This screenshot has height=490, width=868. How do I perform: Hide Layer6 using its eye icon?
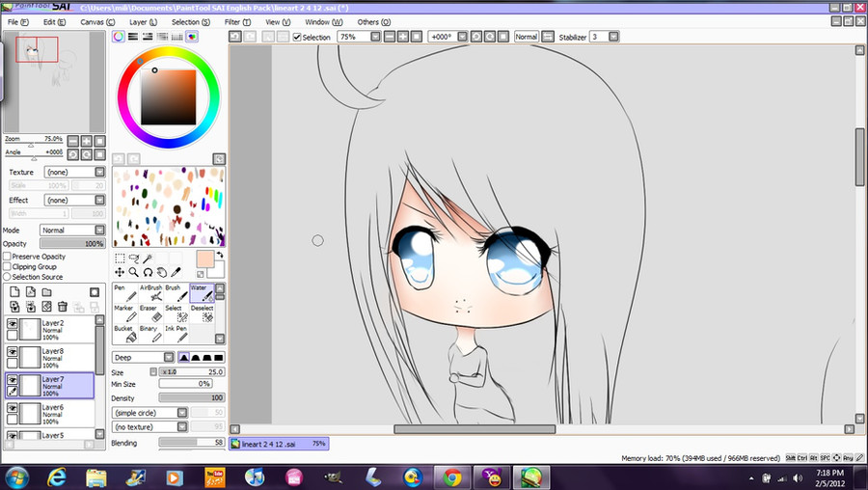(13, 407)
